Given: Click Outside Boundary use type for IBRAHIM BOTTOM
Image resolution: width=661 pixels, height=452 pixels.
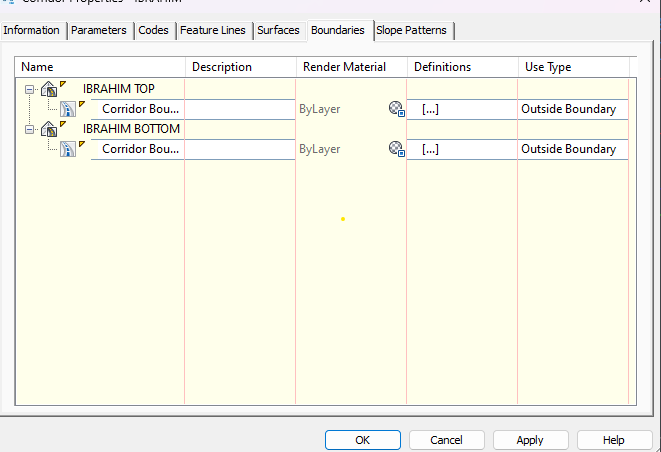Looking at the screenshot, I should click(x=573, y=149).
